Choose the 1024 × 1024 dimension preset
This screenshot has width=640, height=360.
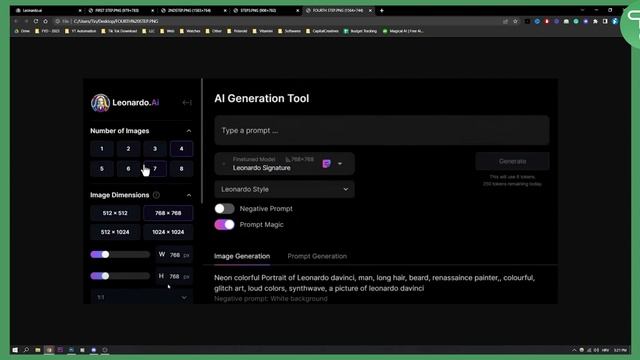click(x=168, y=232)
